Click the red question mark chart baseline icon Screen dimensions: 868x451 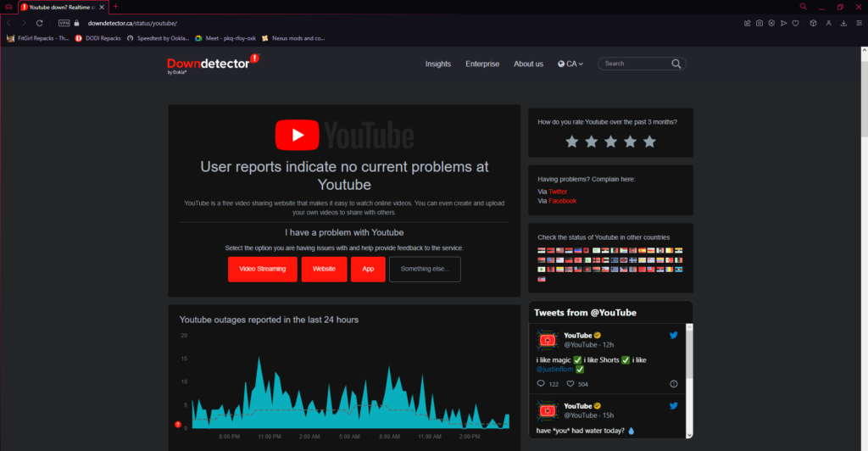tap(178, 425)
